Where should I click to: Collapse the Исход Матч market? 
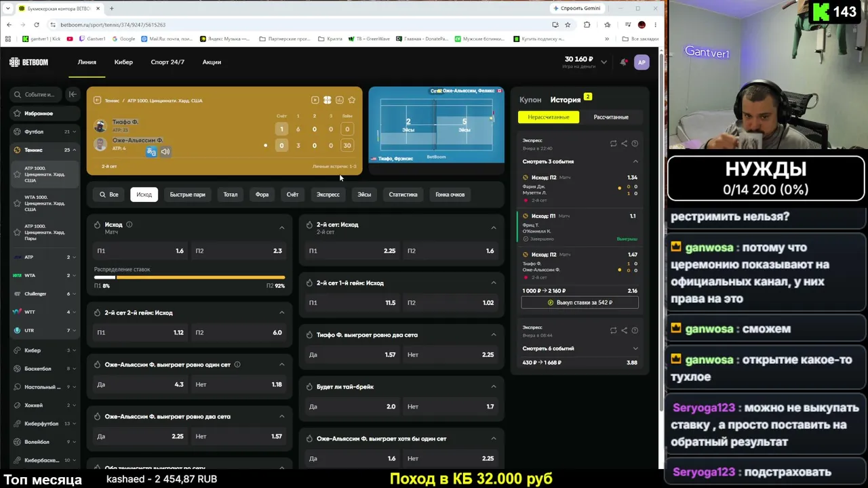[x=282, y=228]
